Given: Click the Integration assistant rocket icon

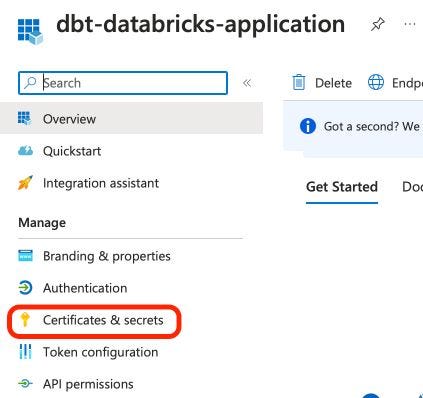Looking at the screenshot, I should click(25, 183).
